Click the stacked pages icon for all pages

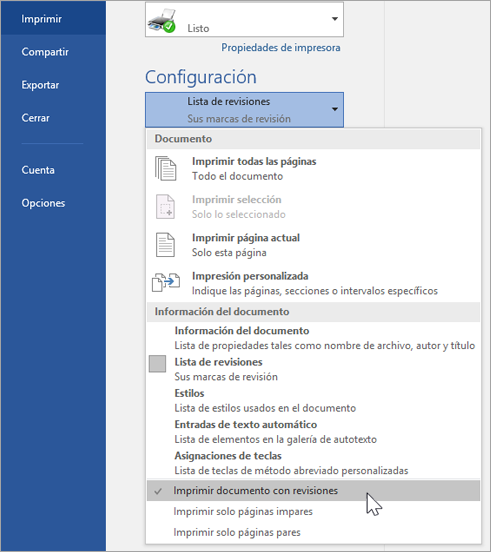coord(165,168)
